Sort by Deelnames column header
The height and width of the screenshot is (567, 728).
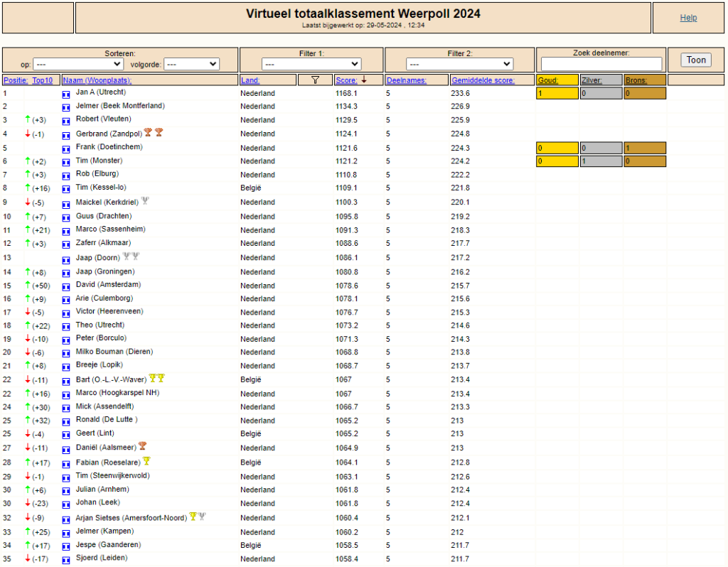406,80
